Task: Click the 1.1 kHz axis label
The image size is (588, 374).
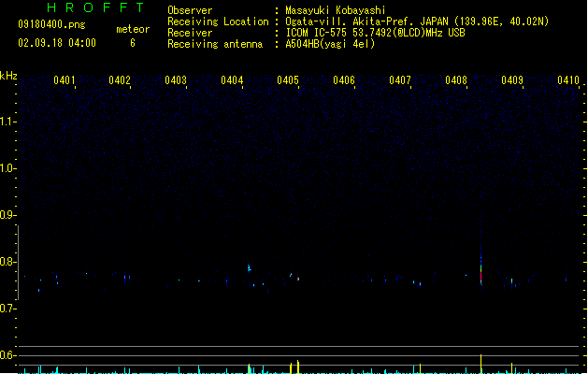Action: 7,122
